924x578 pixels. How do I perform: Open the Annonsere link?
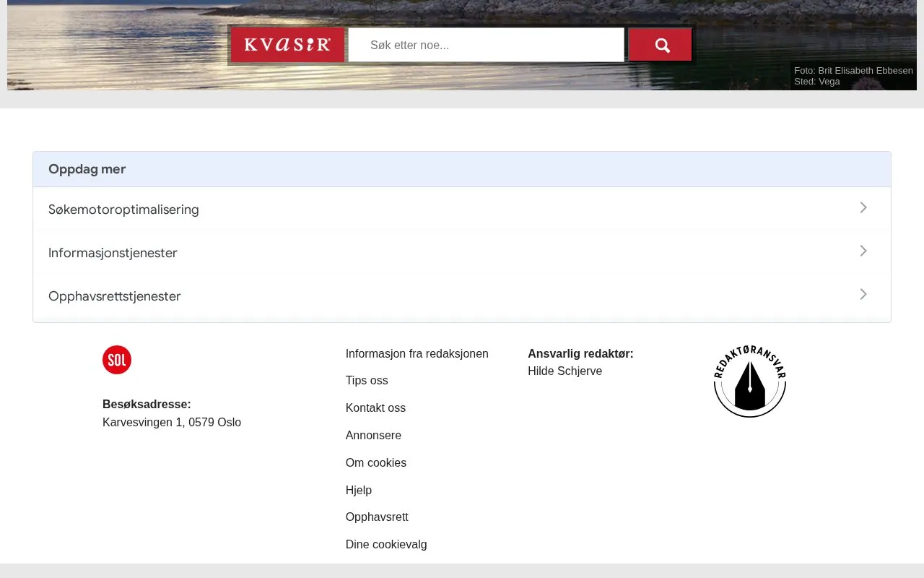[373, 435]
